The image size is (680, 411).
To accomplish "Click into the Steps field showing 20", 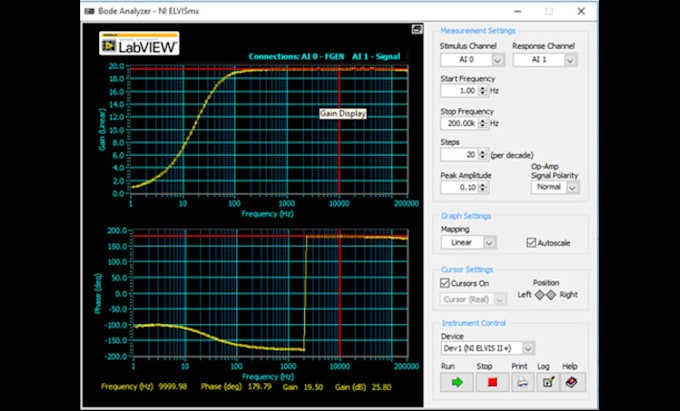I will (x=459, y=154).
